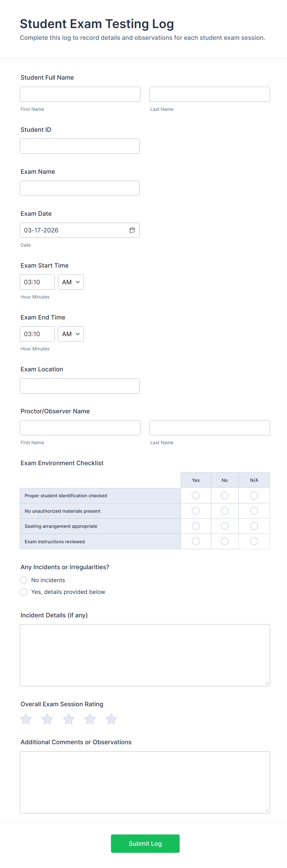This screenshot has height=868, width=287.
Task: Focus the Incident Details text area
Action: click(145, 655)
